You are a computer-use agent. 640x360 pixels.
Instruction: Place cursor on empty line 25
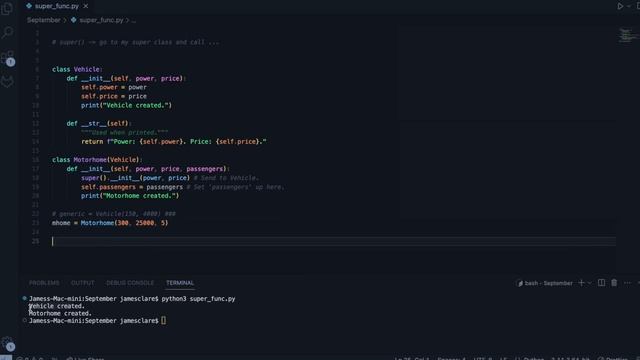pos(333,241)
